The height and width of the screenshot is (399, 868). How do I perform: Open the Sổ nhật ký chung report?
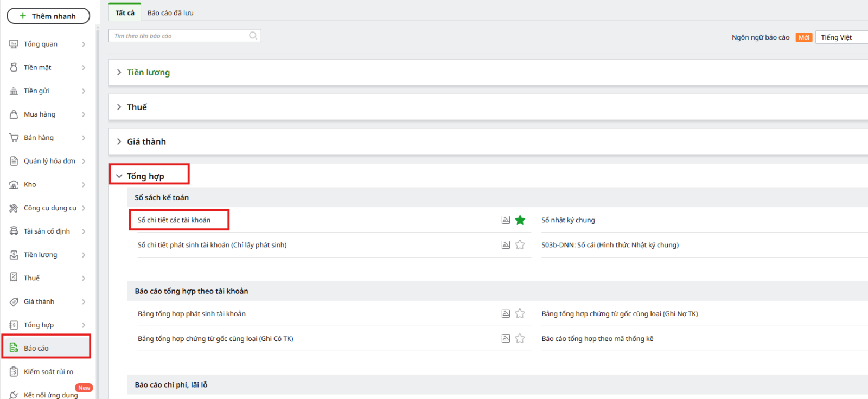tap(568, 220)
